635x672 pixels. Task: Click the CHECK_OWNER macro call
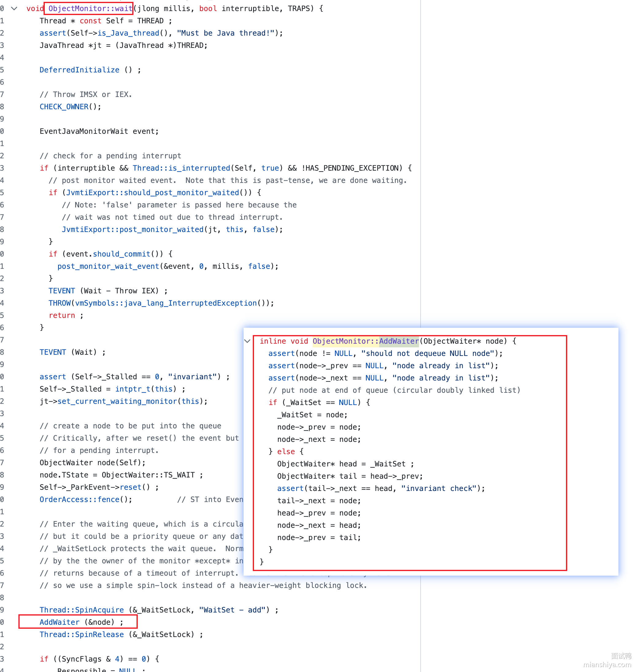64,107
